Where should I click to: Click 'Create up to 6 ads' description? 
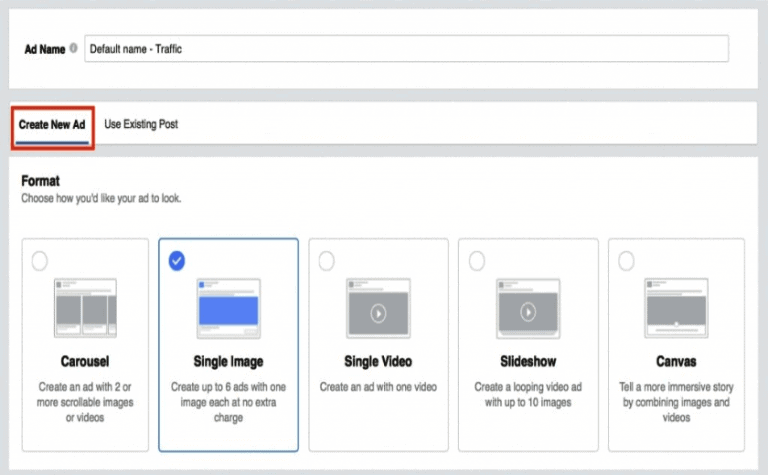(228, 402)
